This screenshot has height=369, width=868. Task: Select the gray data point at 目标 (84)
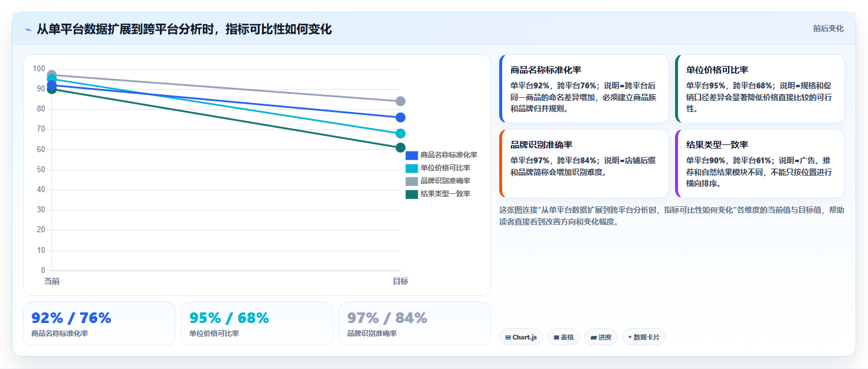401,101
